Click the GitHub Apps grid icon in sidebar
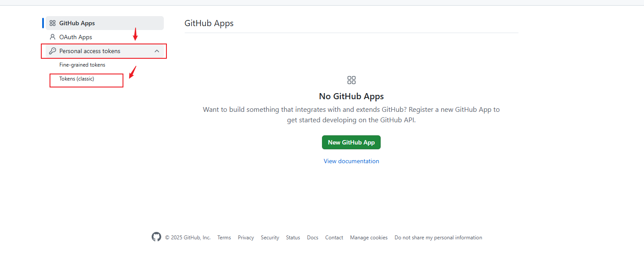Image resolution: width=644 pixels, height=255 pixels. [53, 23]
